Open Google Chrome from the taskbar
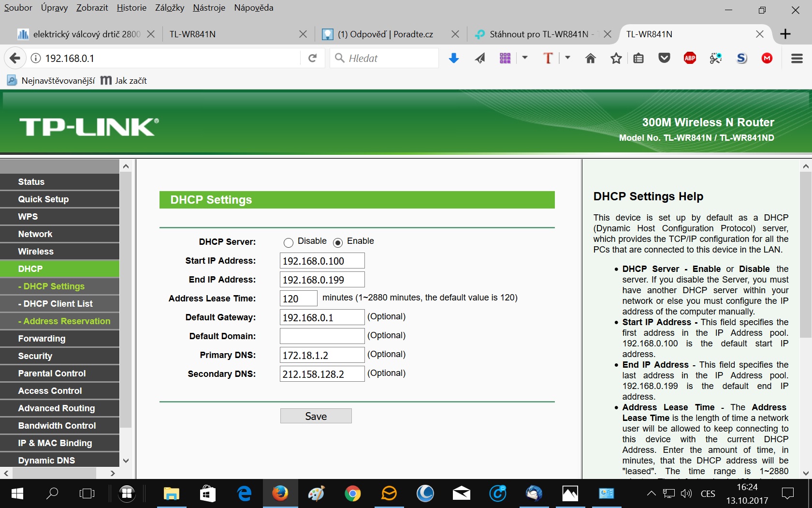 (352, 493)
